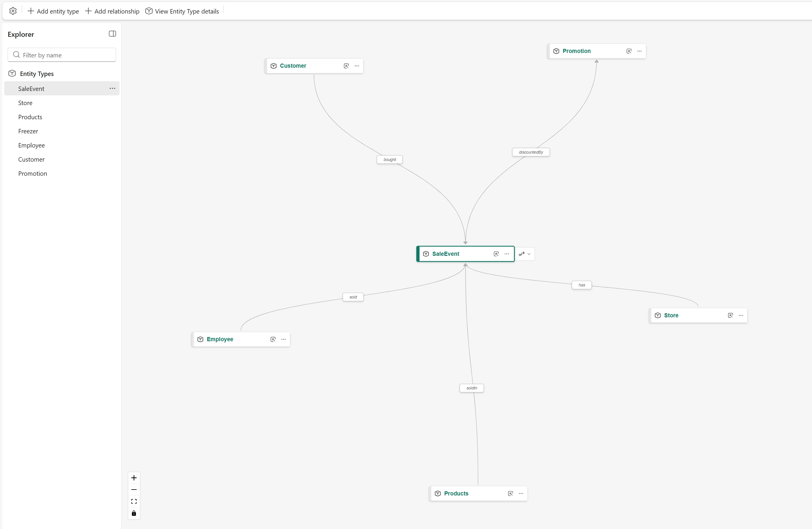Click Add entity type
The height and width of the screenshot is (529, 812).
coord(53,11)
